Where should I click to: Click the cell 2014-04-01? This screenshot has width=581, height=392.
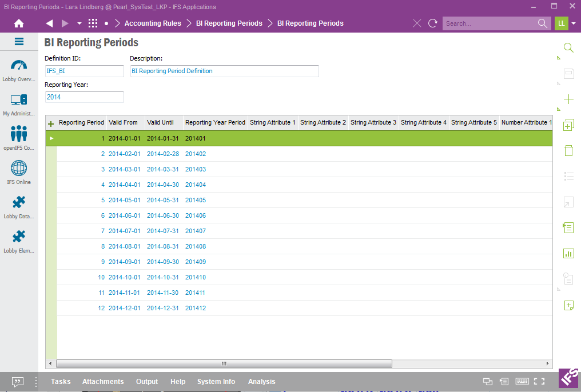[x=125, y=185]
